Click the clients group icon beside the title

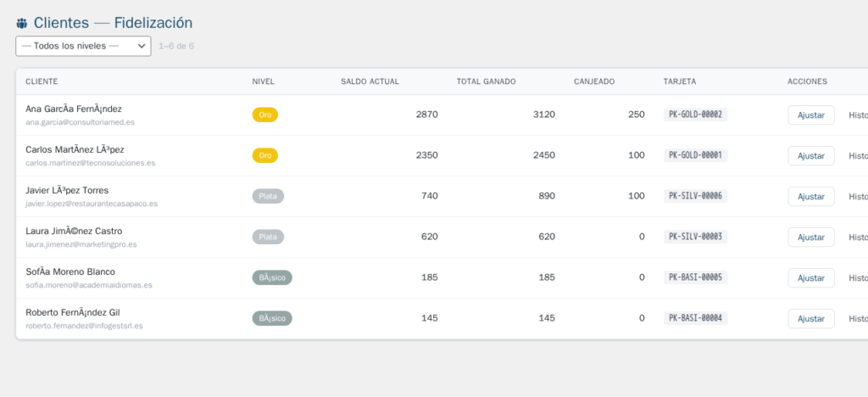(x=21, y=23)
